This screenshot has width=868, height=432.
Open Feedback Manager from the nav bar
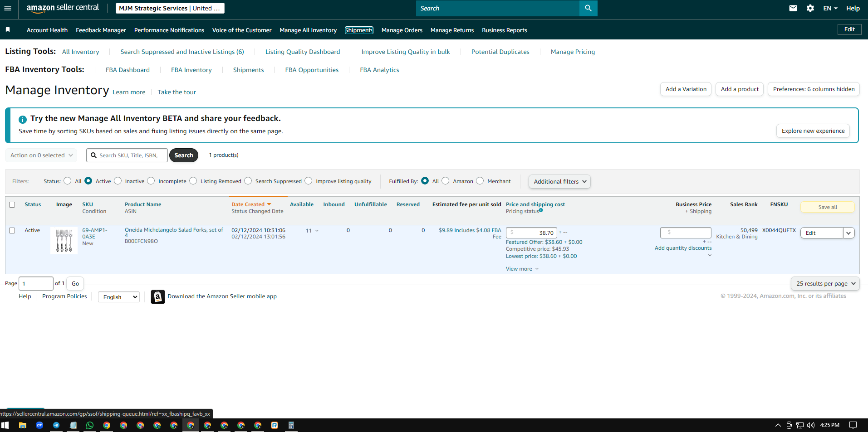(x=101, y=30)
